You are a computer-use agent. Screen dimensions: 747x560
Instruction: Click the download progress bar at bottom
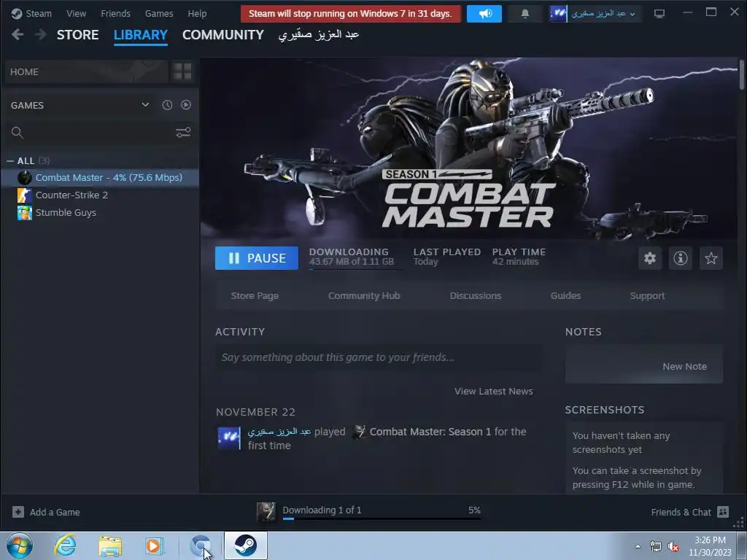pos(382,518)
